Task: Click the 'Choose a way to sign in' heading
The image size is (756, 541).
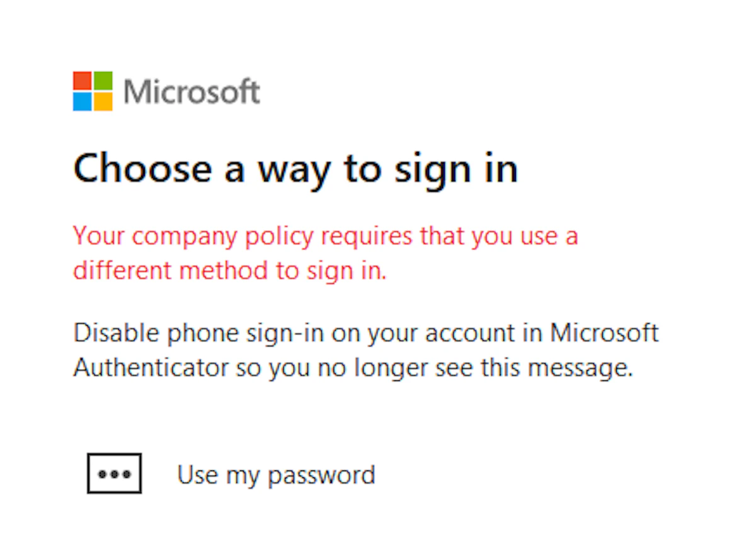Action: click(296, 168)
